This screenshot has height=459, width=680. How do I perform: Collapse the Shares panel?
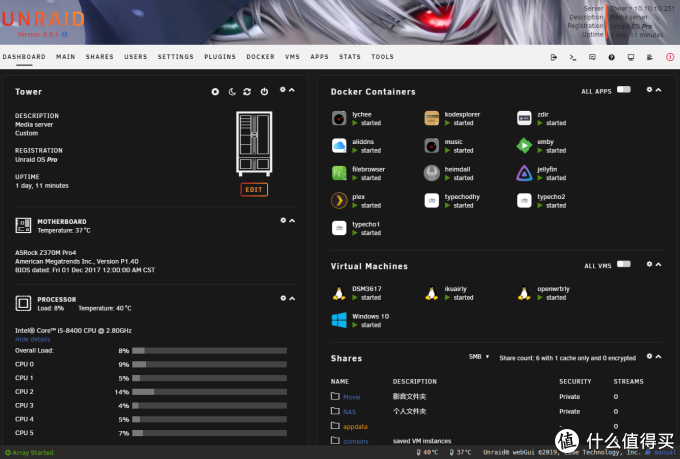[x=658, y=356]
